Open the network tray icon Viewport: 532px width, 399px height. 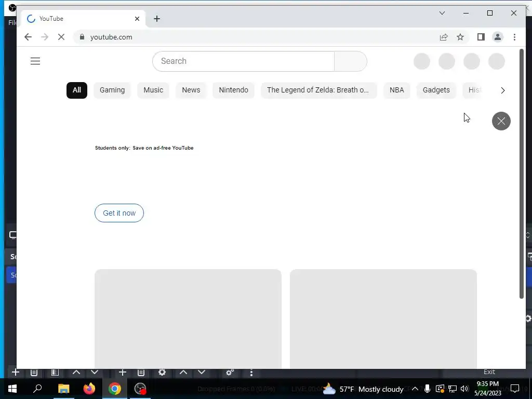coord(453,389)
